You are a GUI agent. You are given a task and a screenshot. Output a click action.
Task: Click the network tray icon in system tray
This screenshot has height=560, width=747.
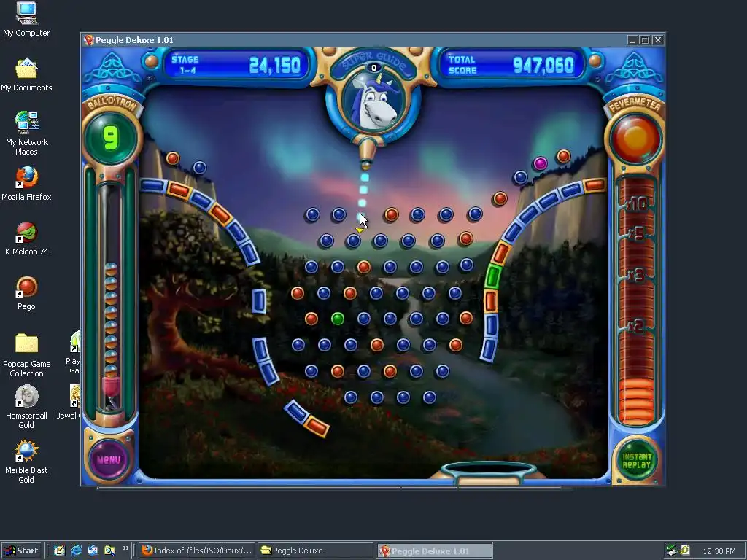click(x=672, y=551)
